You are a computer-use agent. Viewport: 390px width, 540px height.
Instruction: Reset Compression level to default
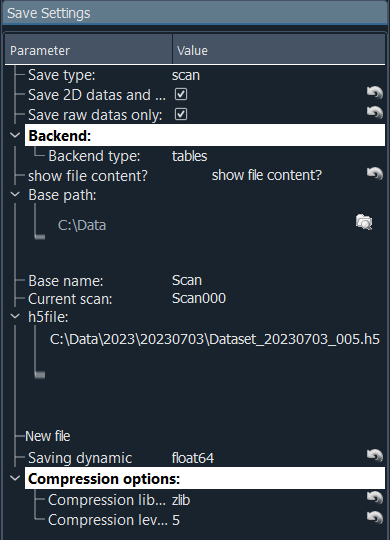375,518
